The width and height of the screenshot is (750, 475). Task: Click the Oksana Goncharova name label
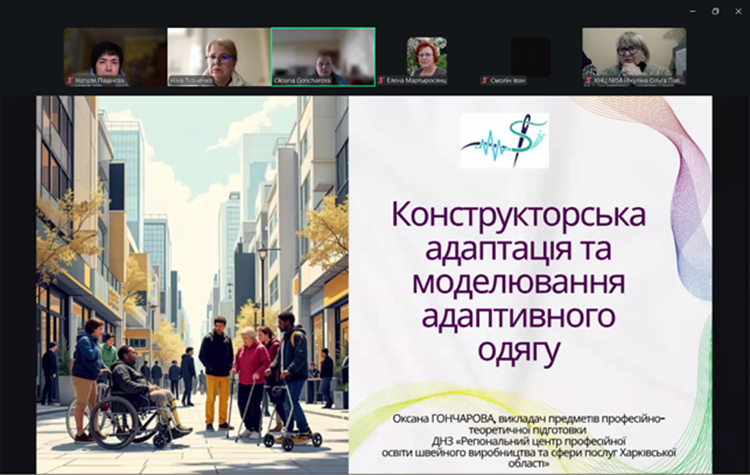pos(312,80)
